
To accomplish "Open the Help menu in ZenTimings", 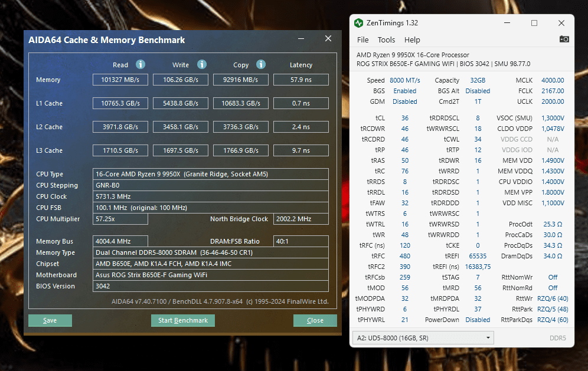I will [412, 40].
